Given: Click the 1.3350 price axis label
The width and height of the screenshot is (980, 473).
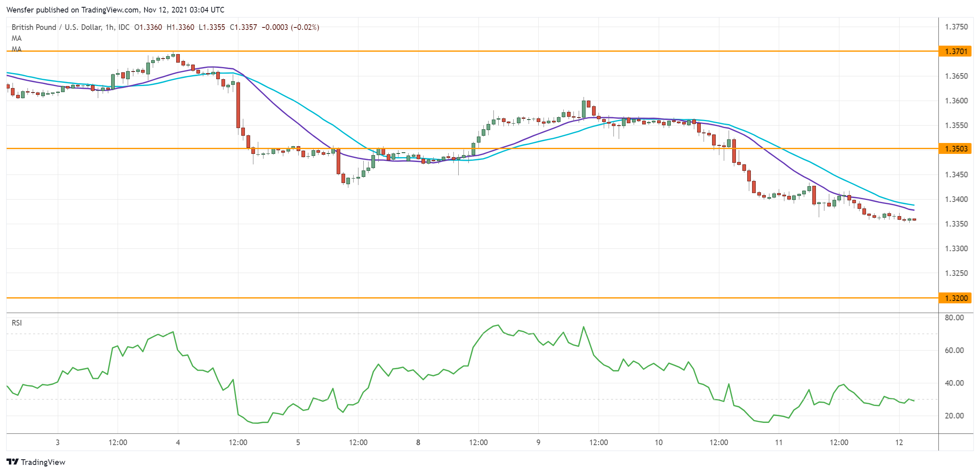Looking at the screenshot, I should coord(956,224).
